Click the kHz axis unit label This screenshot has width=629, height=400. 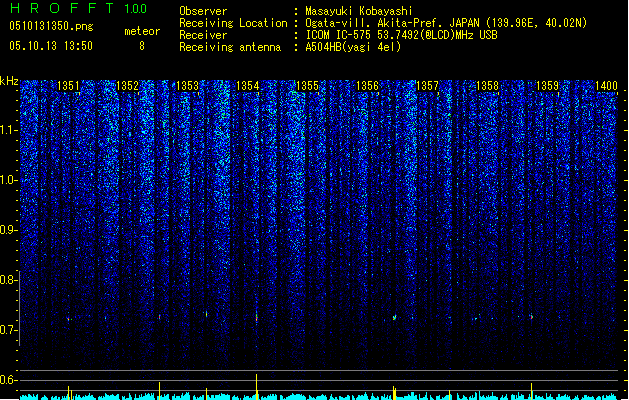pyautogui.click(x=9, y=81)
